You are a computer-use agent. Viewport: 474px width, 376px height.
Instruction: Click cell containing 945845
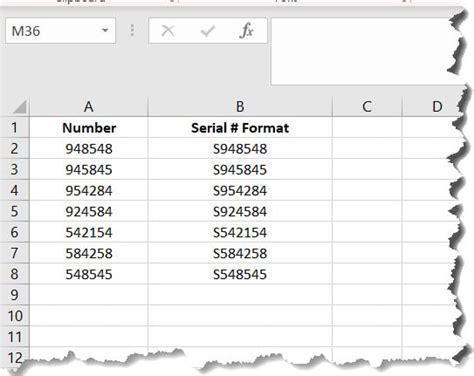coord(89,169)
